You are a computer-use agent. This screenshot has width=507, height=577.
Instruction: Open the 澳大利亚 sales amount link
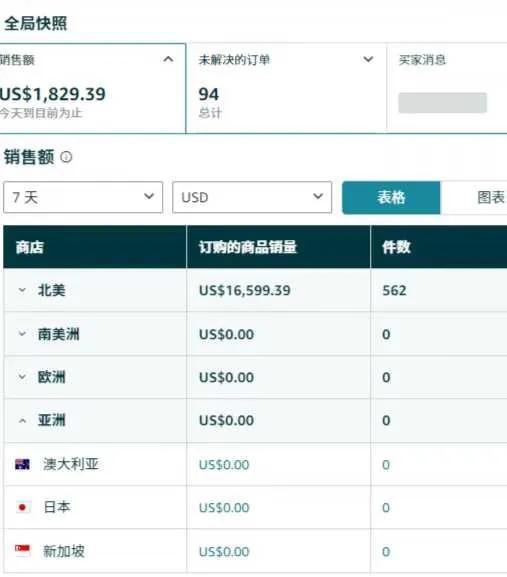click(x=224, y=465)
